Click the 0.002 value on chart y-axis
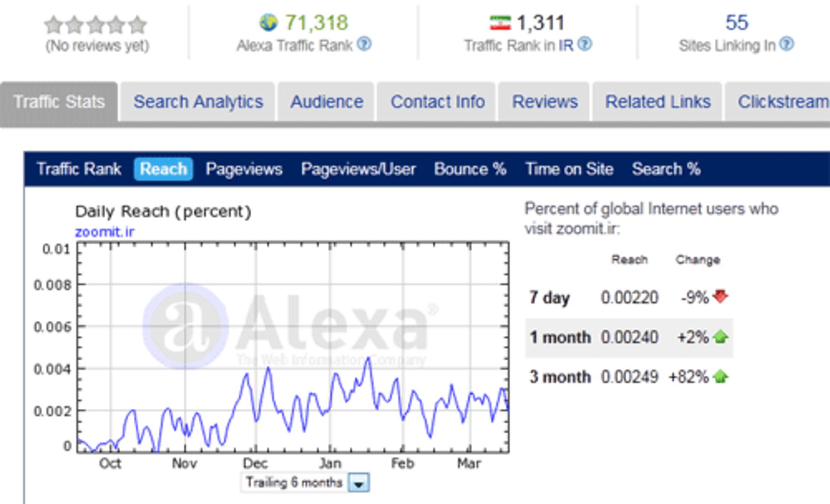This screenshot has width=830, height=504. point(52,411)
